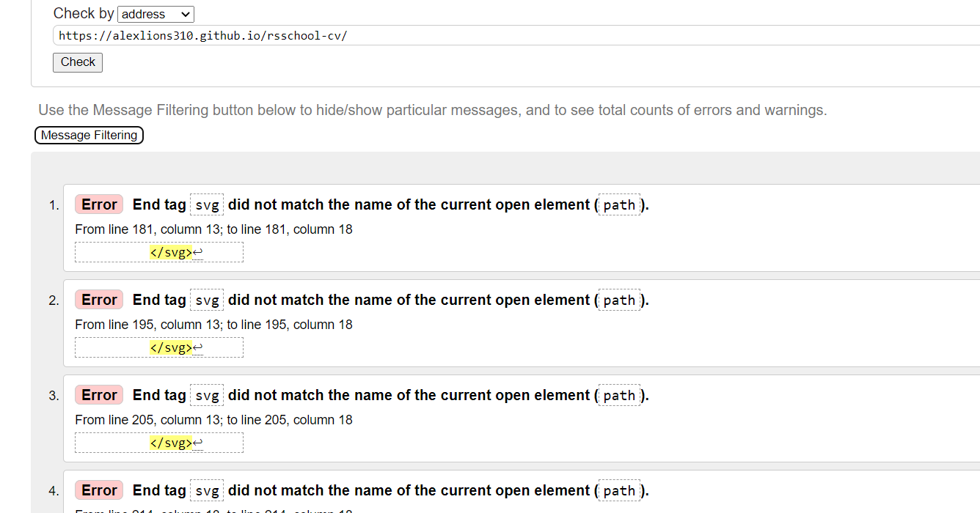Click the 'path' code tag in error 3
The width and height of the screenshot is (980, 513).
619,395
